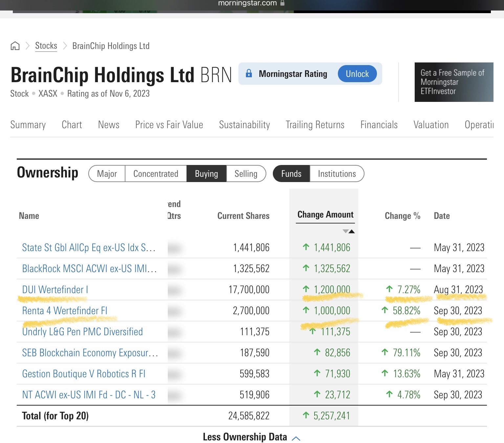The height and width of the screenshot is (443, 504).
Task: Unlock the Morningstar Rating
Action: tap(357, 74)
